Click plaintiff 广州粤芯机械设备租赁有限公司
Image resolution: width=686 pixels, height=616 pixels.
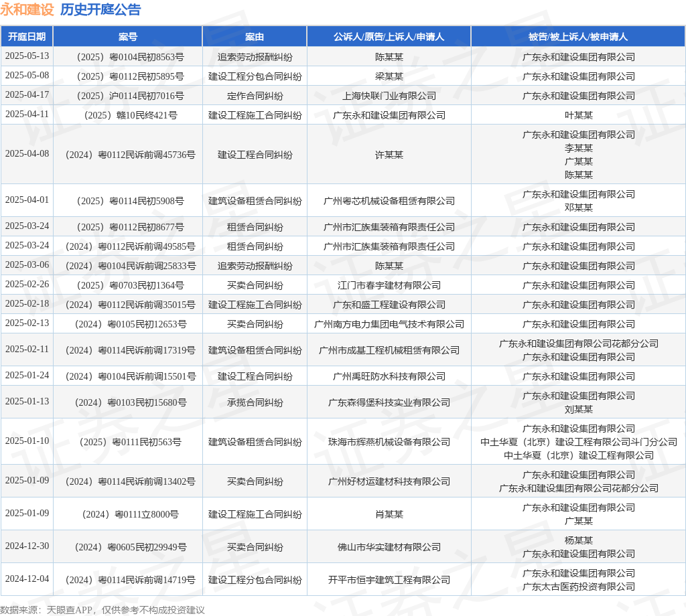(389, 201)
